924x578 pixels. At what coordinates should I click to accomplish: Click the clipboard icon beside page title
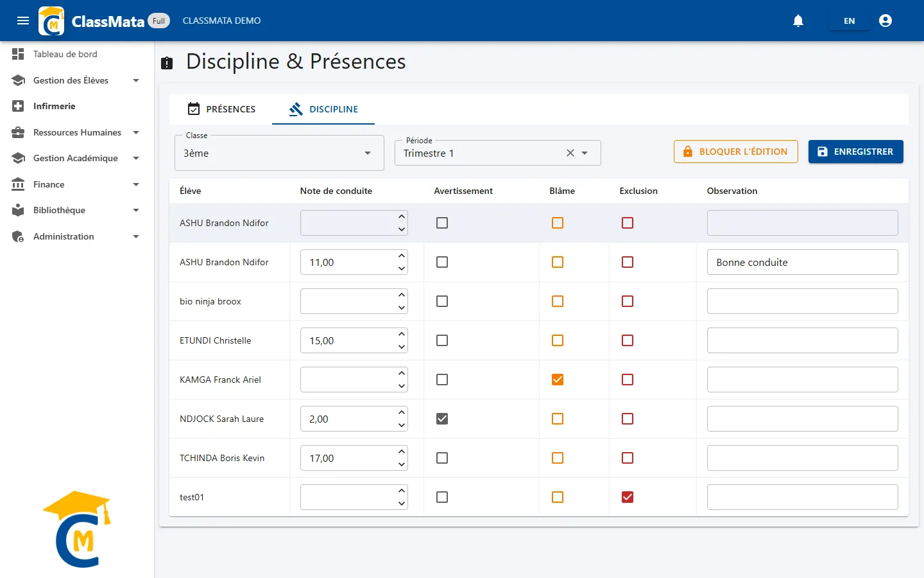coord(167,63)
